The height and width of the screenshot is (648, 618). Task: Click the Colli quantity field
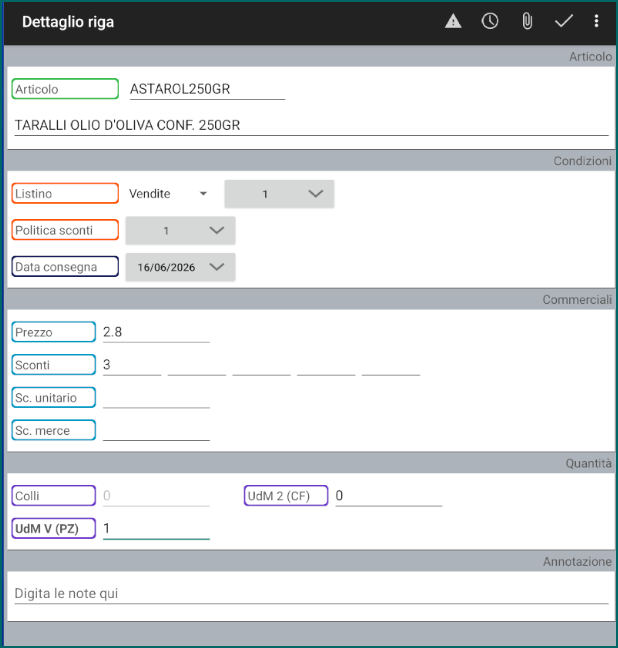156,496
